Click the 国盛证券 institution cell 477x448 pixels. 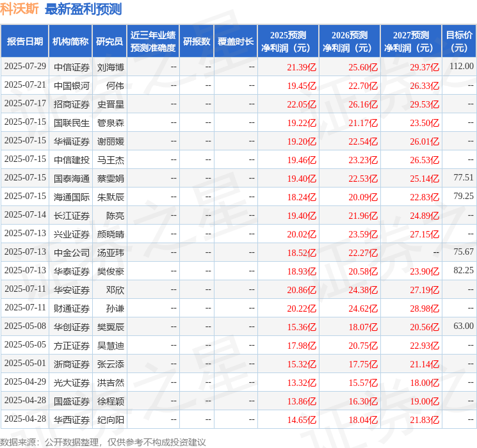[72, 401]
